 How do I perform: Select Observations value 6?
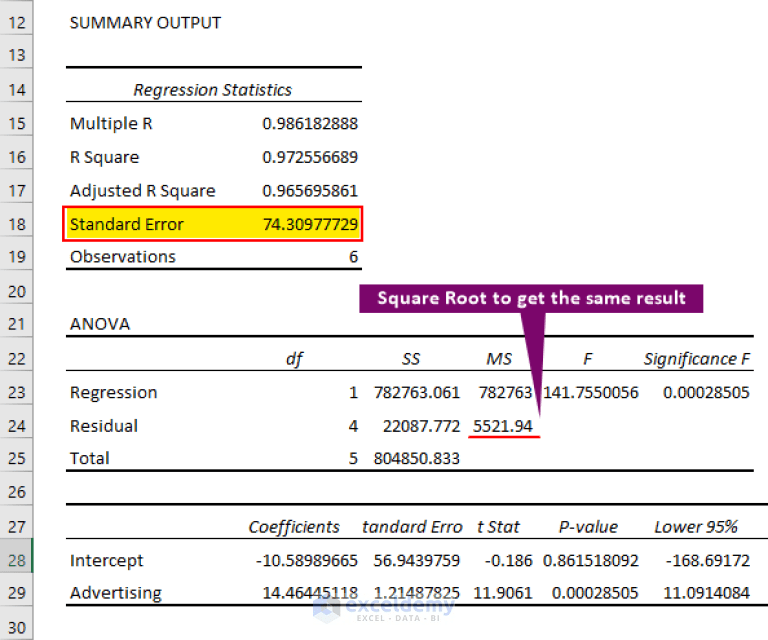[x=354, y=257]
